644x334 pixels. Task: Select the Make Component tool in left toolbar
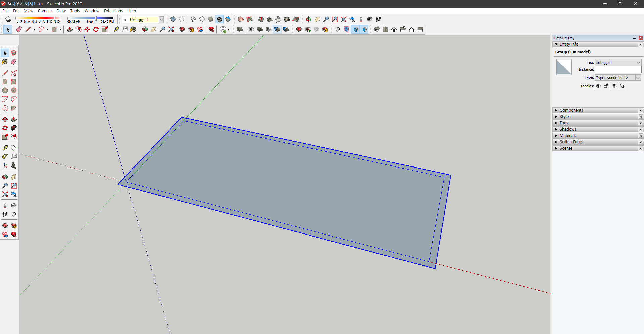click(14, 53)
